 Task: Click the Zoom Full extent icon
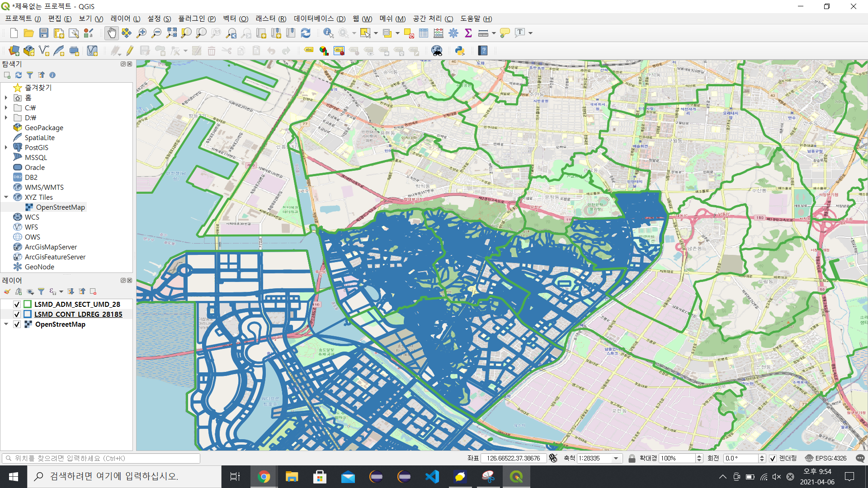click(x=171, y=33)
